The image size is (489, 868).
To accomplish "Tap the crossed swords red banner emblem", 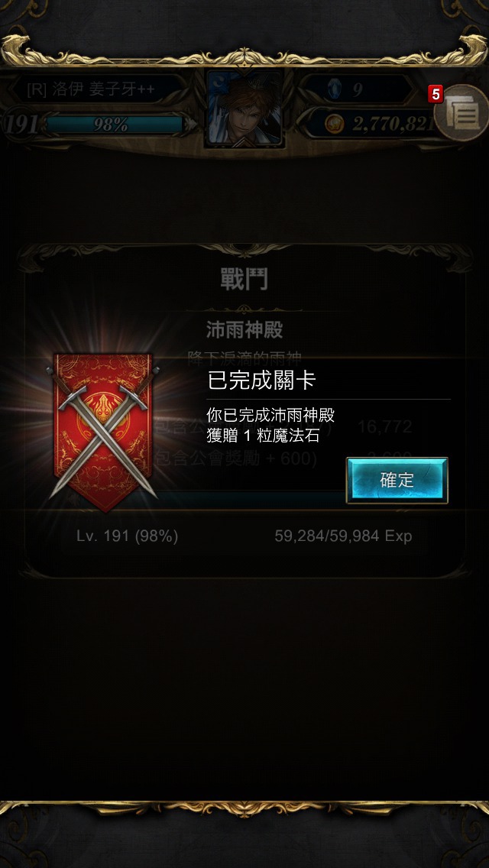I will pos(104,433).
